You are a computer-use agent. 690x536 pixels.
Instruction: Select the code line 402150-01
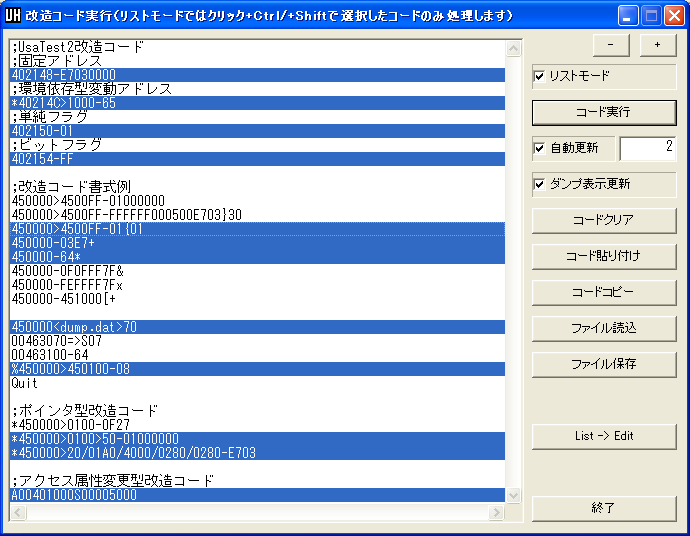(x=257, y=131)
